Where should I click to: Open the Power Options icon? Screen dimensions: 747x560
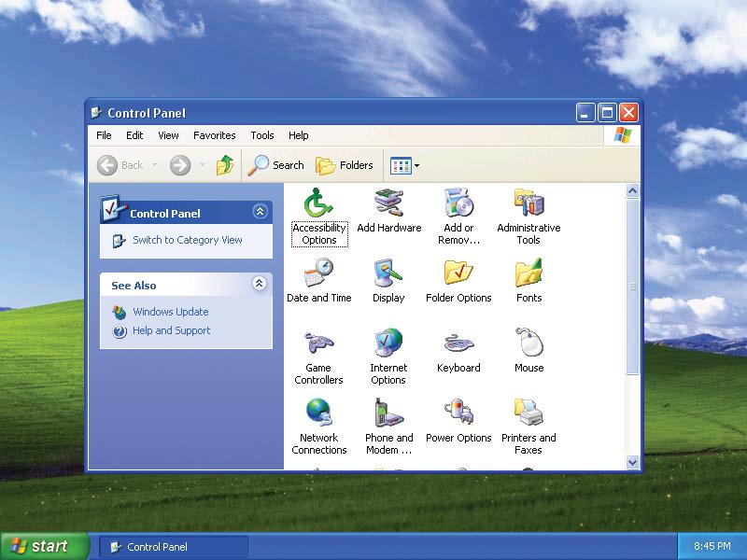458,413
